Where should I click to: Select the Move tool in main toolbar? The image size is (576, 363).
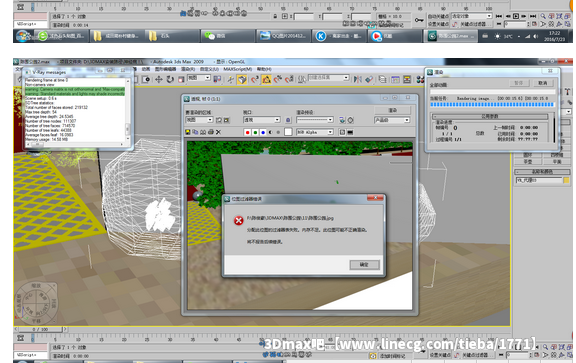[159, 79]
